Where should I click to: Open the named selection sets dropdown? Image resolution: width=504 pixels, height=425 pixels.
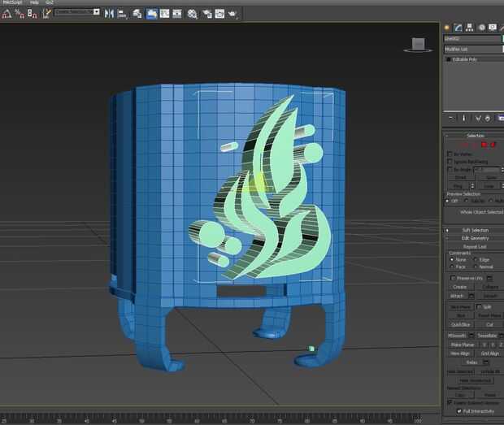pyautogui.click(x=97, y=12)
